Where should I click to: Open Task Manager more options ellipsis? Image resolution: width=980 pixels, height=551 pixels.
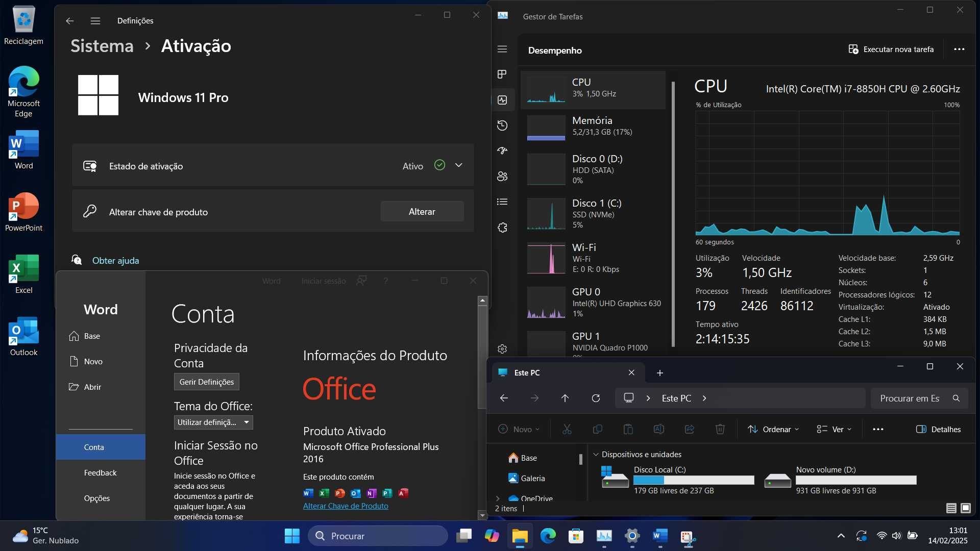tap(959, 49)
